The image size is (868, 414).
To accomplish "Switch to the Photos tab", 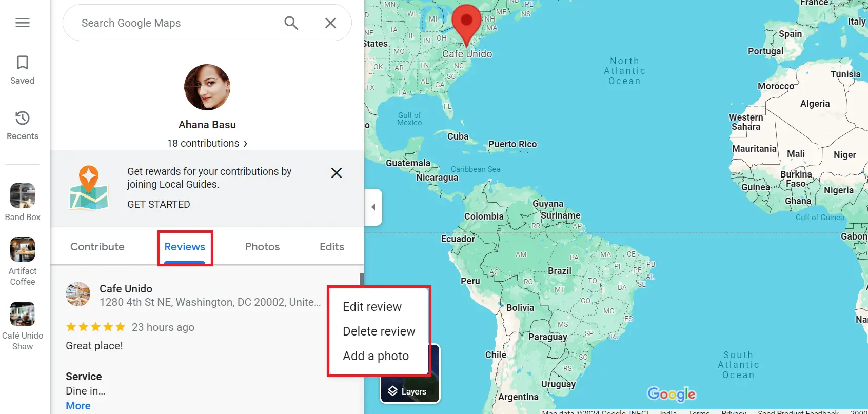I will coord(262,247).
